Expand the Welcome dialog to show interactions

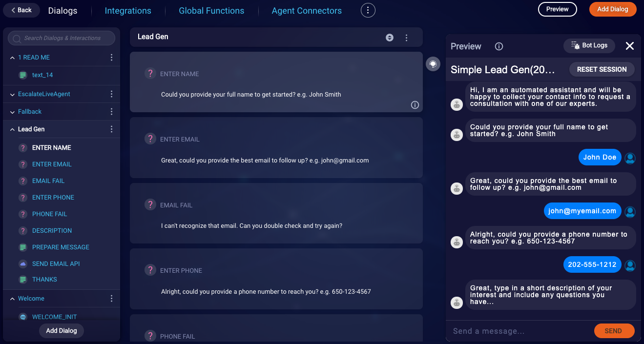[12, 298]
